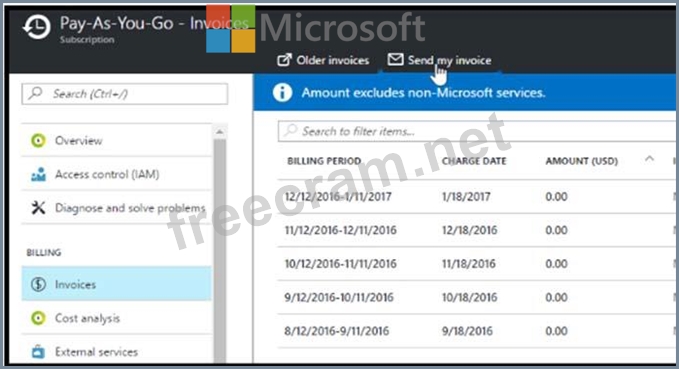Click the Cost analysis circle icon
The height and width of the screenshot is (369, 679).
[38, 318]
